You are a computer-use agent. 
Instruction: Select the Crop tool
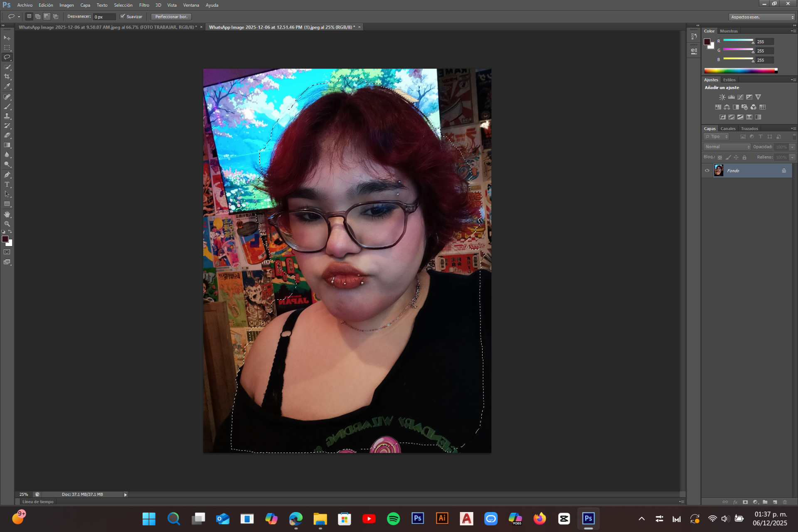7,77
